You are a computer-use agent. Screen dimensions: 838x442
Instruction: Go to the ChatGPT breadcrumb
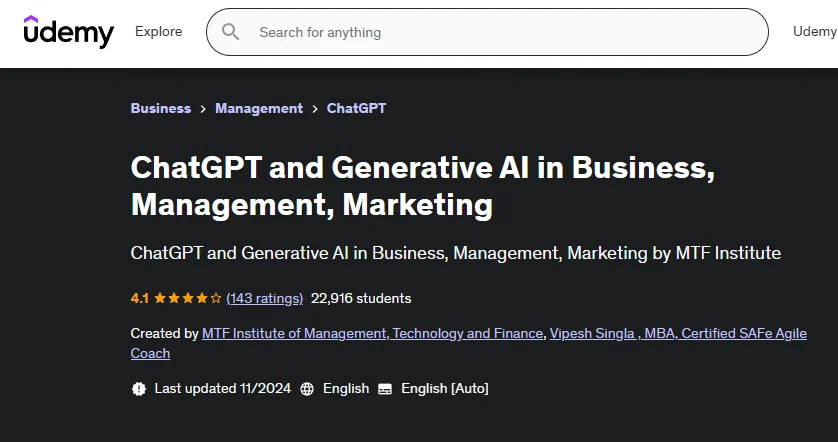[x=356, y=108]
